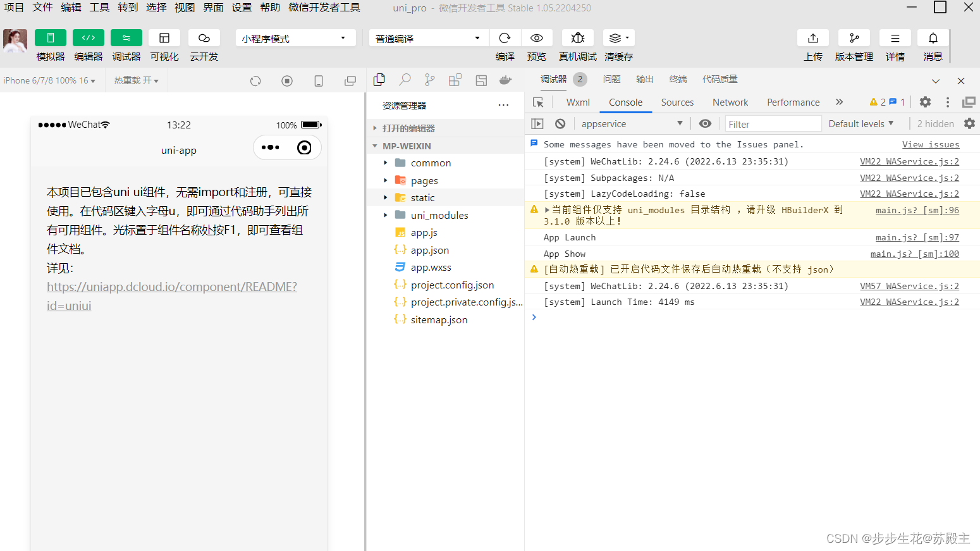This screenshot has width=980, height=551.
Task: Open cloud development console
Action: [204, 38]
